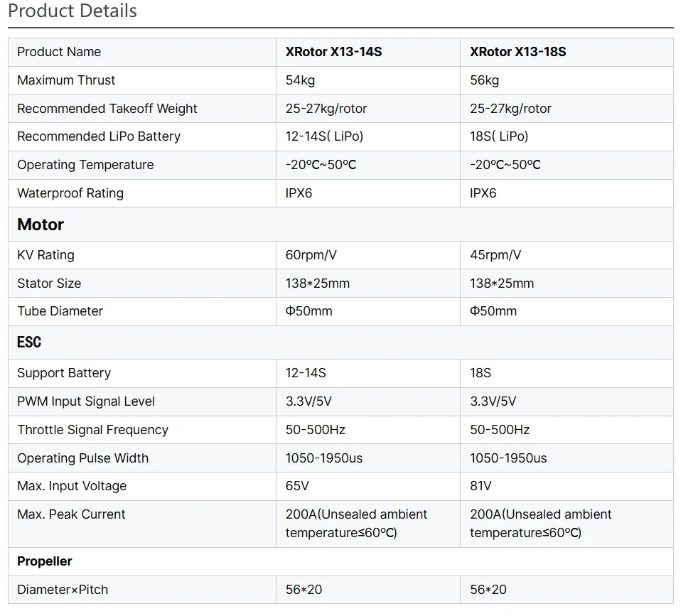Select the 'Waterproof Rating' label
The height and width of the screenshot is (616, 693).
pyautogui.click(x=70, y=193)
